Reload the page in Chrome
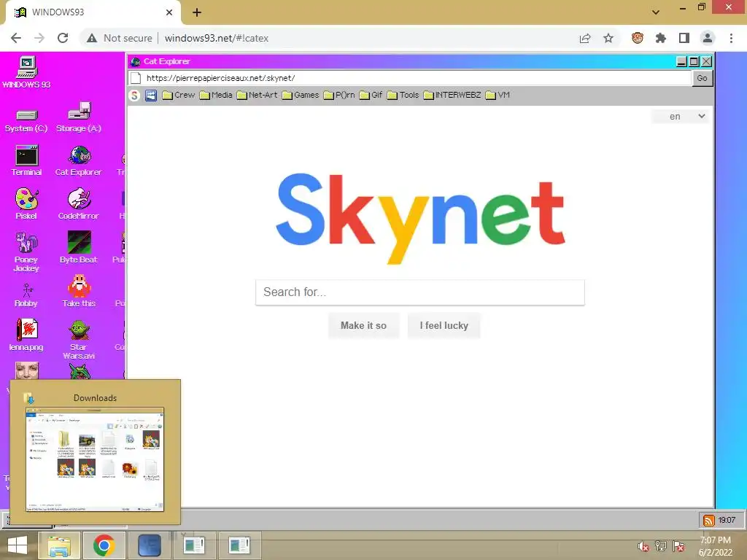The height and width of the screenshot is (560, 747). (x=63, y=38)
